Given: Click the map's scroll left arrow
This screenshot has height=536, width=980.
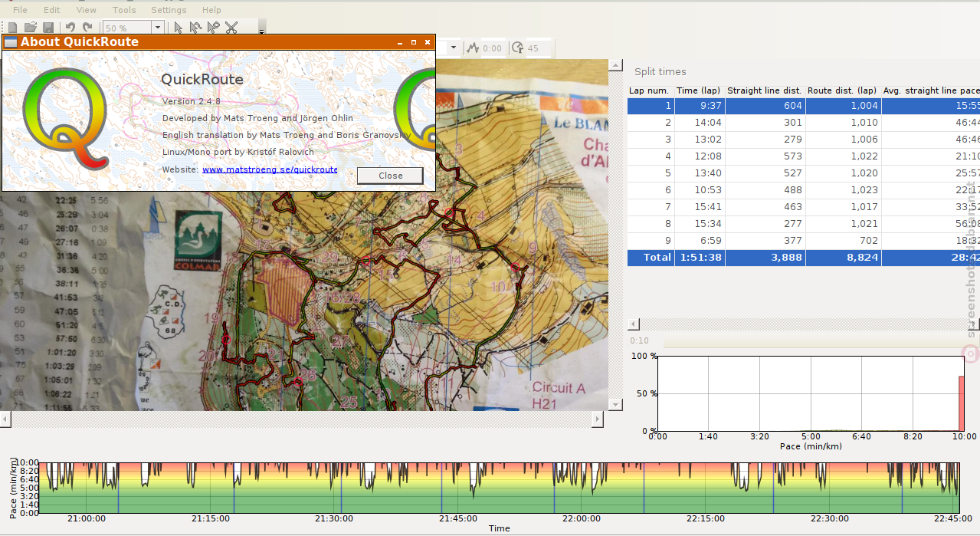Looking at the screenshot, I should [x=6, y=419].
